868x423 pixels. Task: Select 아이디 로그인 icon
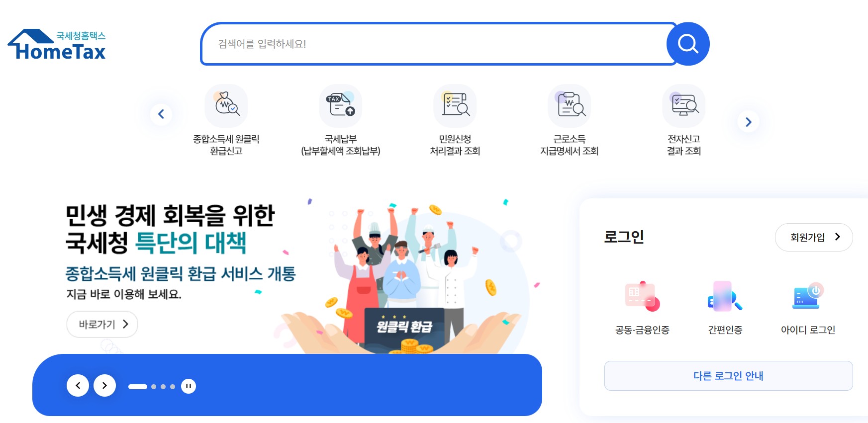coord(808,297)
